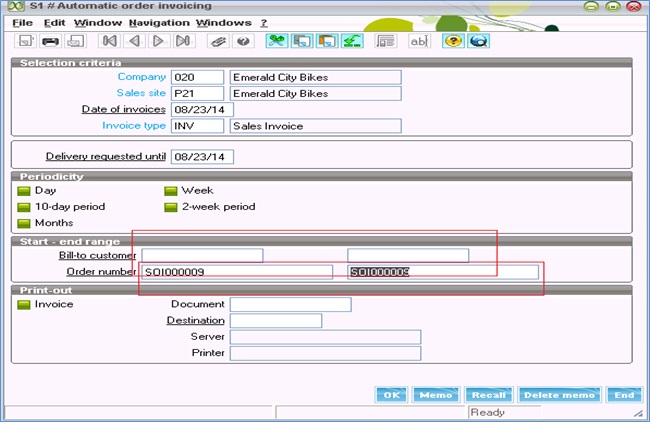The height and width of the screenshot is (422, 650).
Task: Go to first record arrow
Action: click(110, 41)
